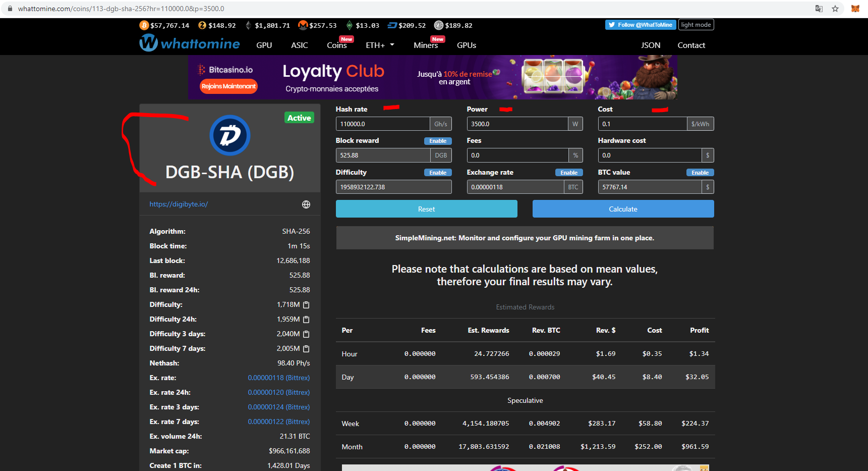Open the https://digibyte.io/ link
Image resolution: width=868 pixels, height=471 pixels.
179,204
